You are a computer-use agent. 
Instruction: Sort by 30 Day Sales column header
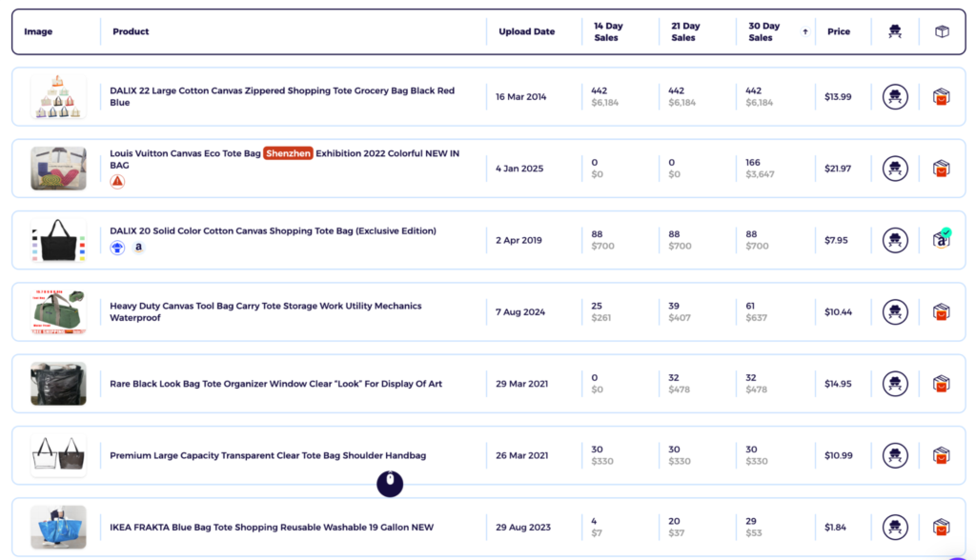pyautogui.click(x=763, y=31)
